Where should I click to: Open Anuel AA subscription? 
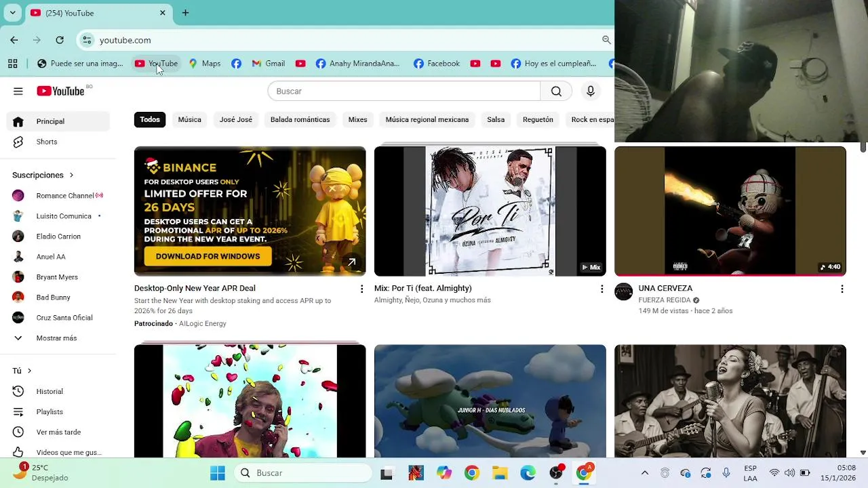coord(58,257)
